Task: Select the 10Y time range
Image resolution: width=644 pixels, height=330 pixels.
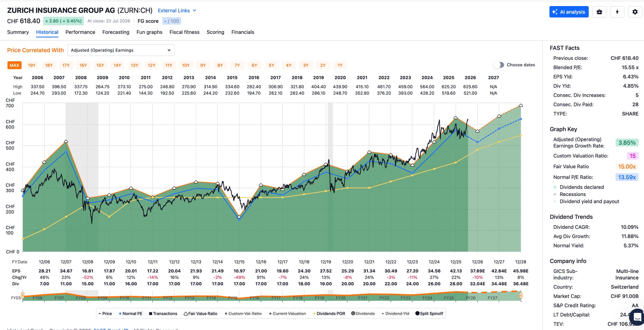Action: [186, 65]
